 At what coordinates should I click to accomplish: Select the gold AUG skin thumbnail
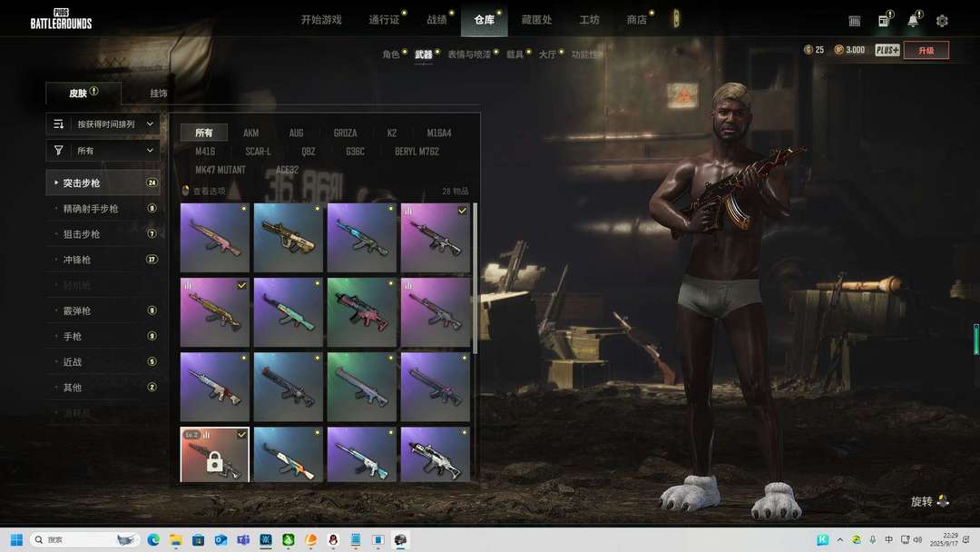tap(289, 238)
